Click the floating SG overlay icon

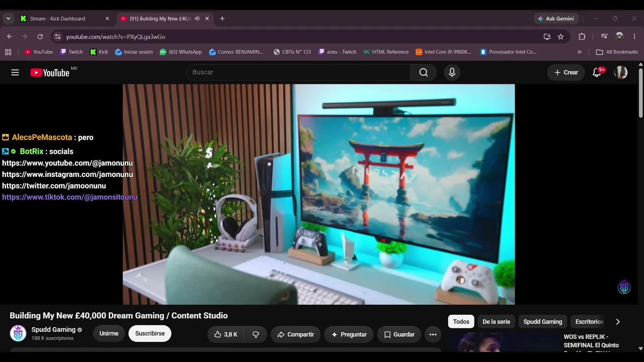(624, 287)
